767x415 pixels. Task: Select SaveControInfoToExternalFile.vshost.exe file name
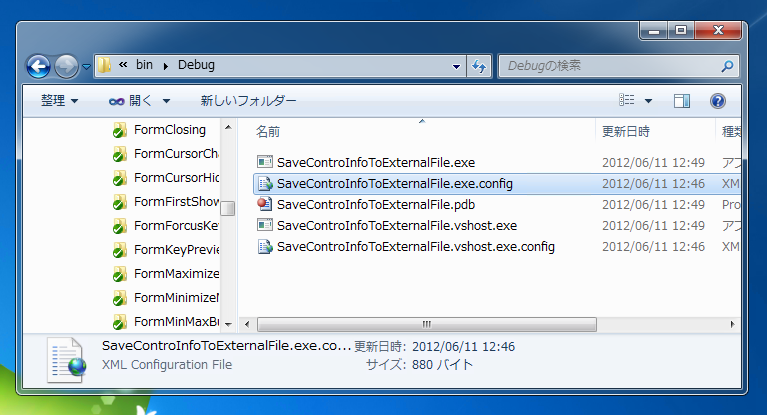pyautogui.click(x=397, y=226)
